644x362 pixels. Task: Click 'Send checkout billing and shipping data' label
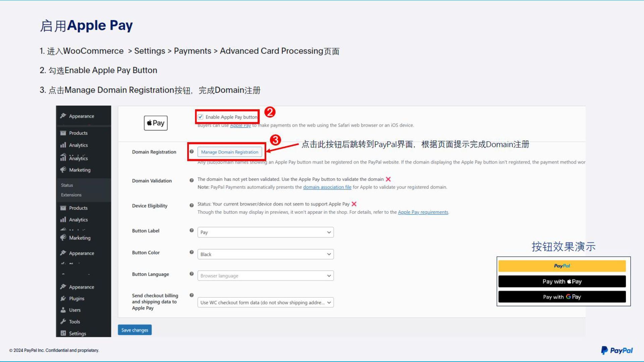click(x=155, y=302)
